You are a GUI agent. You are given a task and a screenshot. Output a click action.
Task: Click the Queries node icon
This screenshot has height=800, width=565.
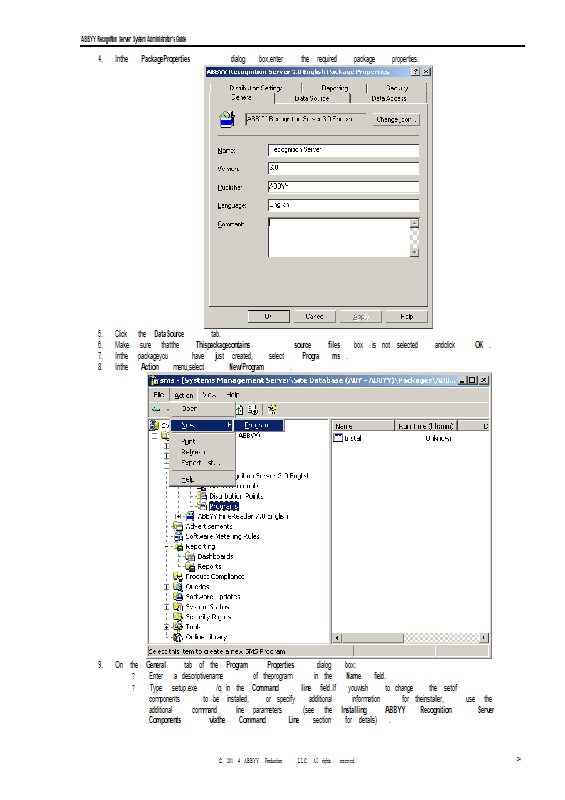[x=178, y=587]
